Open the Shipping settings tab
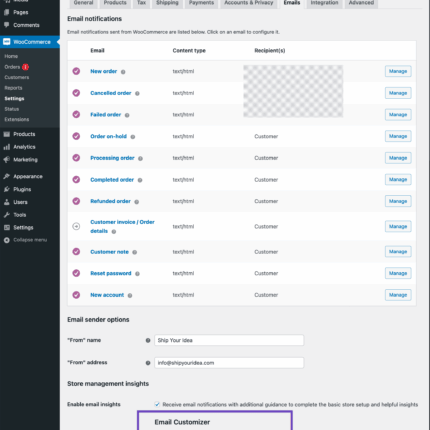430x430 pixels. click(x=167, y=3)
